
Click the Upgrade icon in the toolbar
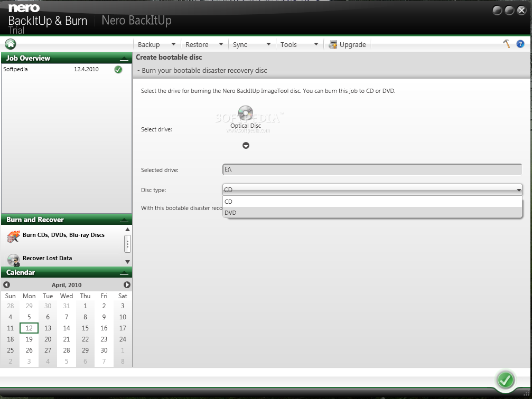pos(333,44)
